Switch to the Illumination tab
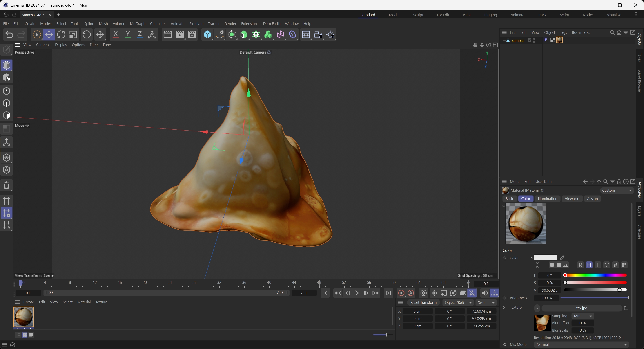644x349 pixels. tap(547, 199)
